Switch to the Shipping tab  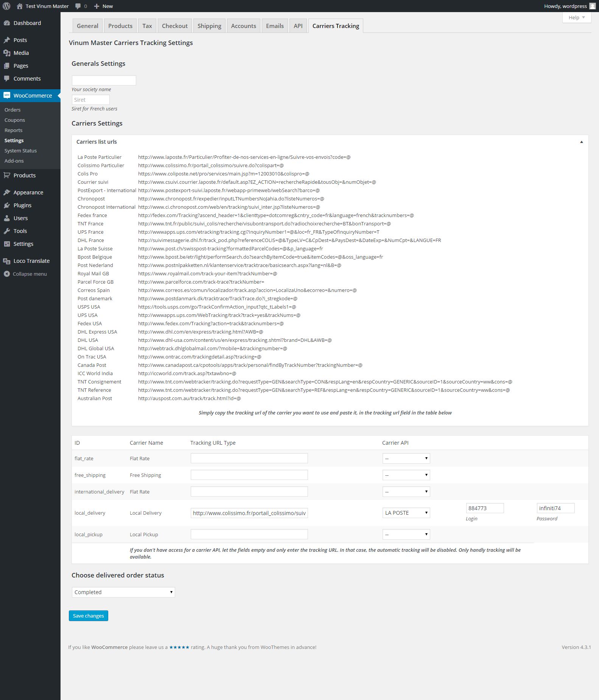(209, 26)
